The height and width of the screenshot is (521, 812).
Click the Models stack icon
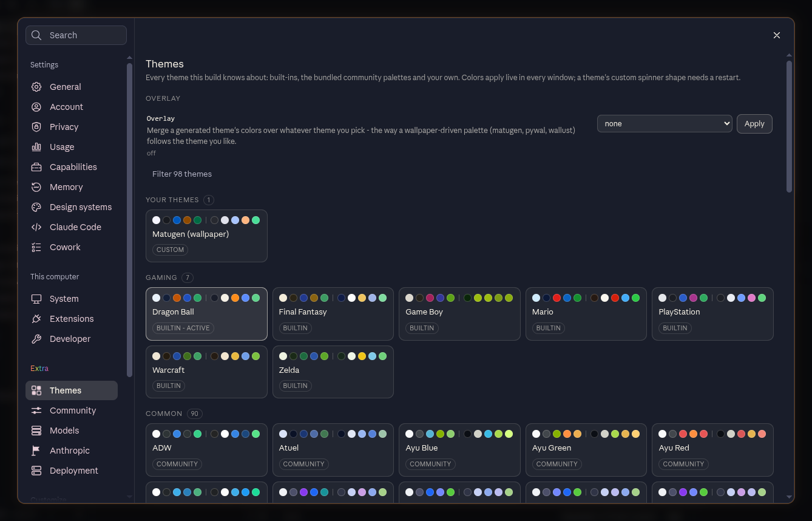click(36, 431)
